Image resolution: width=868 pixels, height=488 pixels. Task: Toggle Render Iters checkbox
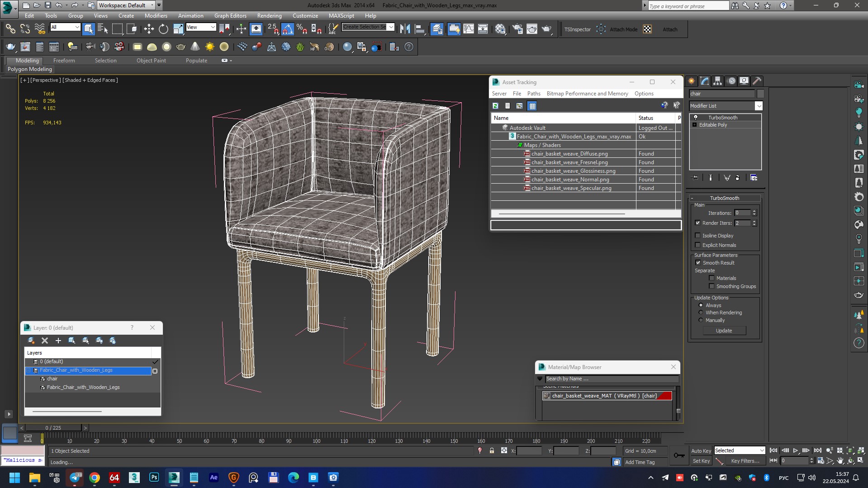click(x=697, y=223)
